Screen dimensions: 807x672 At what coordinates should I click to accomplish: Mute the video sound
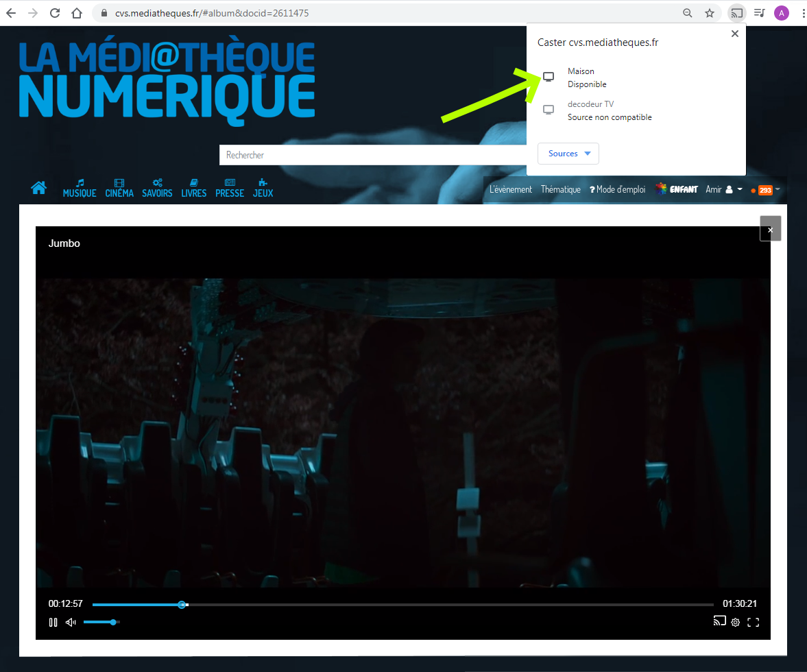(x=71, y=622)
